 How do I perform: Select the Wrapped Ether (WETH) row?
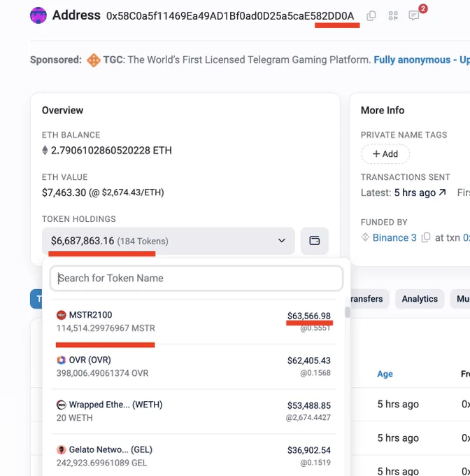[194, 412]
